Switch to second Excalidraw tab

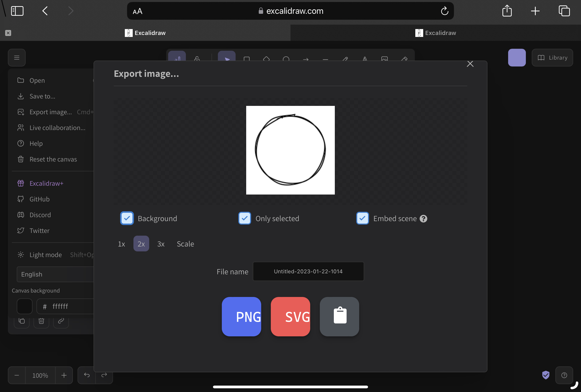[436, 33]
